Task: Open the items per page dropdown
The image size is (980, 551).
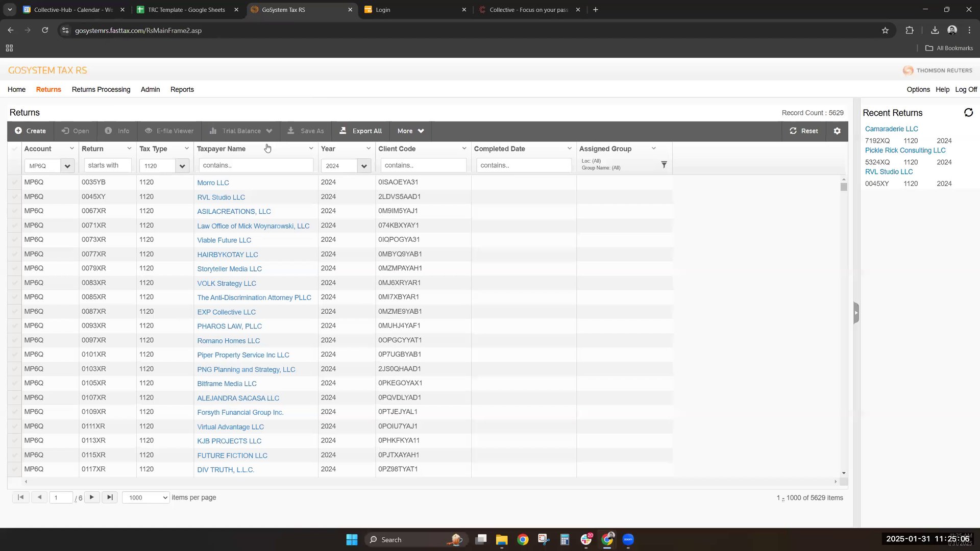Action: pos(145,497)
